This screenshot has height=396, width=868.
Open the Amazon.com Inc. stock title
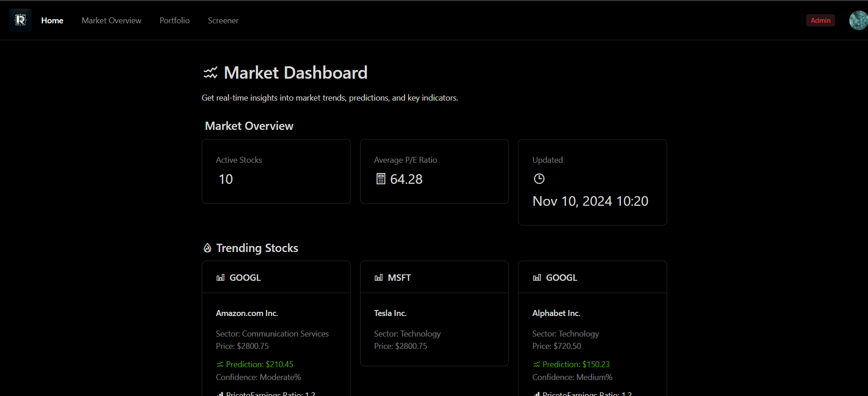(x=247, y=313)
